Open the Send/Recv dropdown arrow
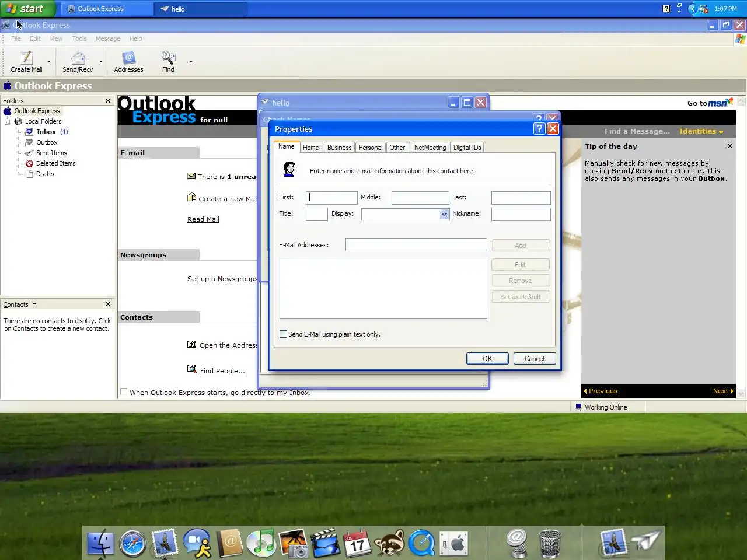Viewport: 747px width, 560px height. click(100, 61)
